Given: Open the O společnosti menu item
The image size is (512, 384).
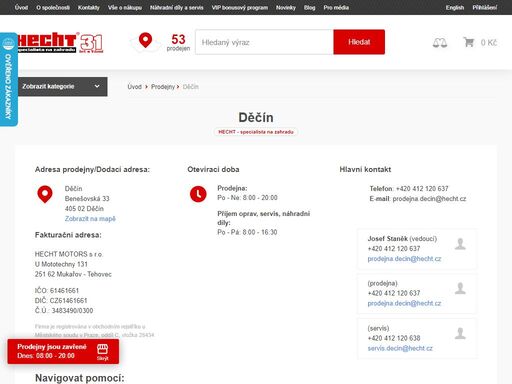Looking at the screenshot, I should click(x=53, y=7).
